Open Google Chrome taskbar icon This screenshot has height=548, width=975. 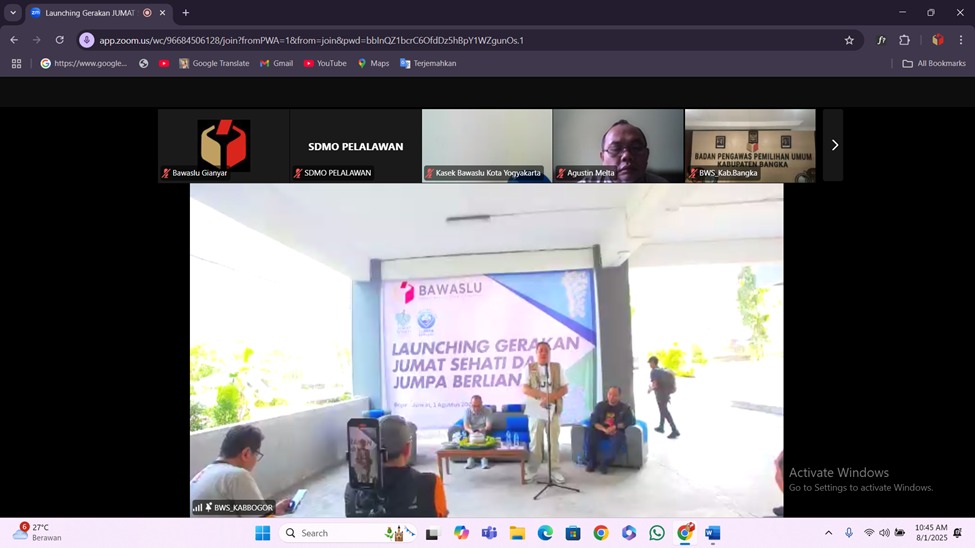[x=601, y=533]
